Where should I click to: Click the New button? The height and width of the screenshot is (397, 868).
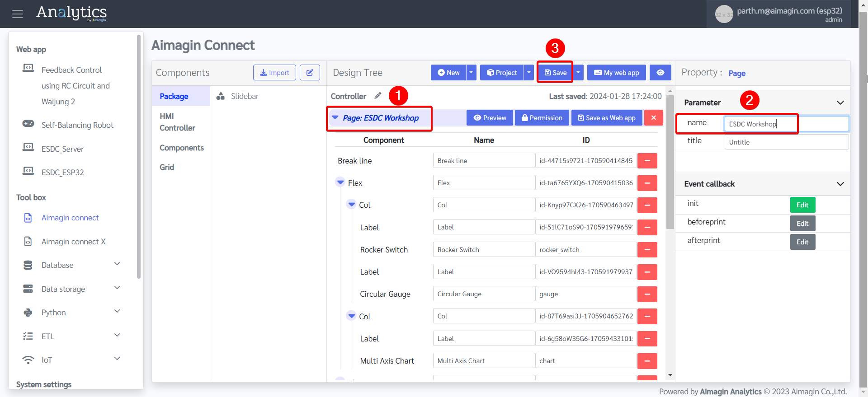[x=448, y=73]
